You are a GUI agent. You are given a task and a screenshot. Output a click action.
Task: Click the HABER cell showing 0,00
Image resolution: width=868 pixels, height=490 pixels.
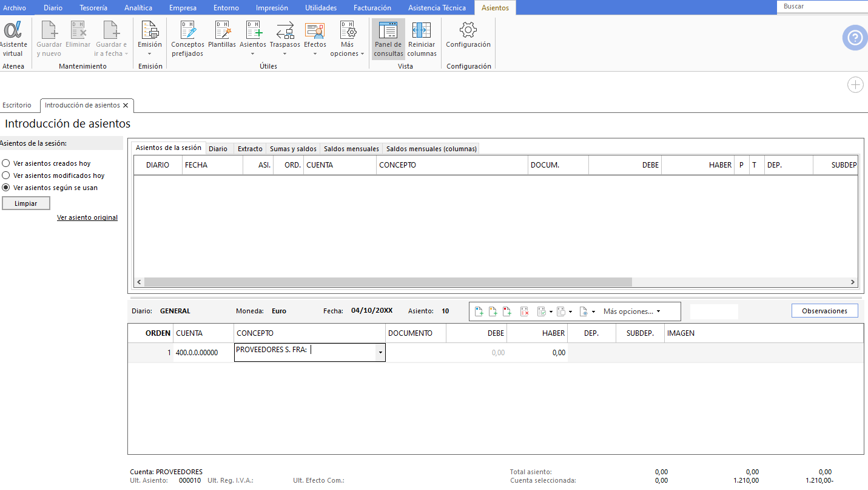[x=537, y=353]
